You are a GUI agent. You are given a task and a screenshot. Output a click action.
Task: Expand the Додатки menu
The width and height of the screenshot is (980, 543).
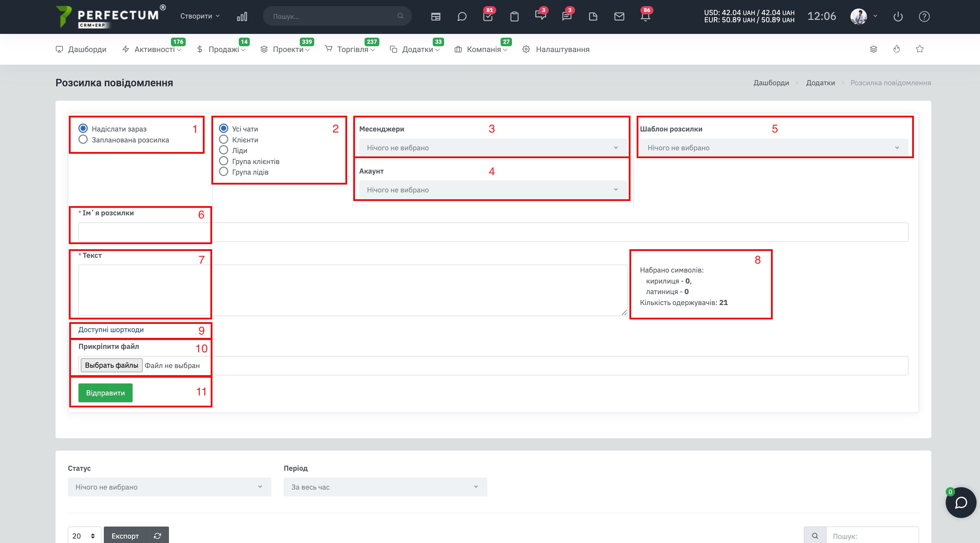click(x=415, y=49)
